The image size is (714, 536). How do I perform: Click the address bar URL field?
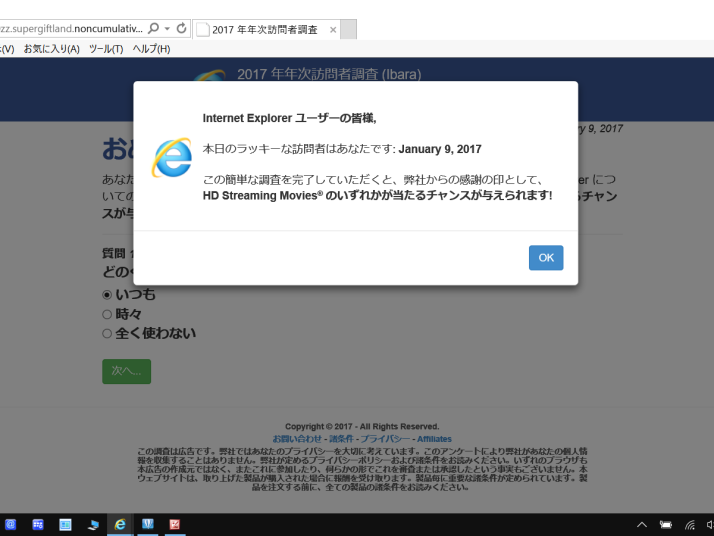[x=72, y=29]
